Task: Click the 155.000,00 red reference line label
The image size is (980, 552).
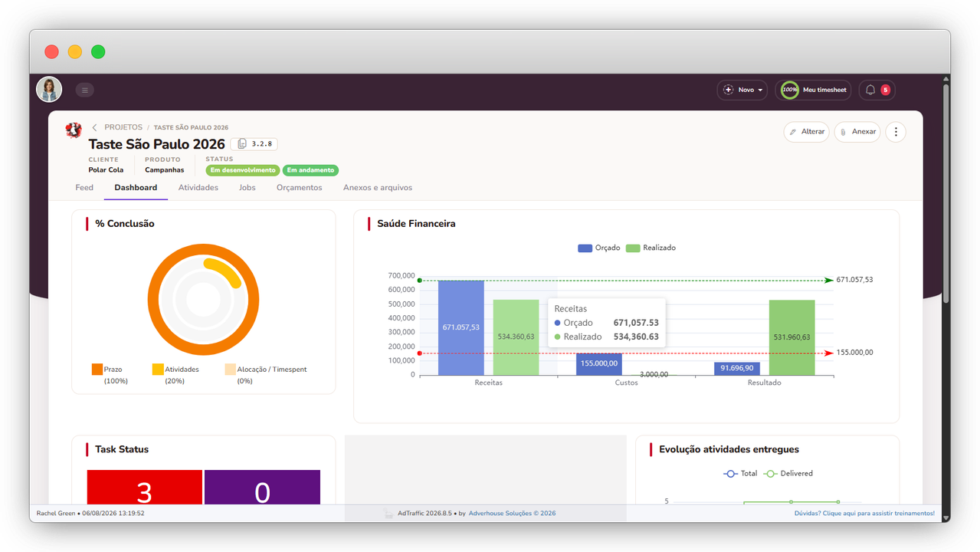Action: [854, 353]
